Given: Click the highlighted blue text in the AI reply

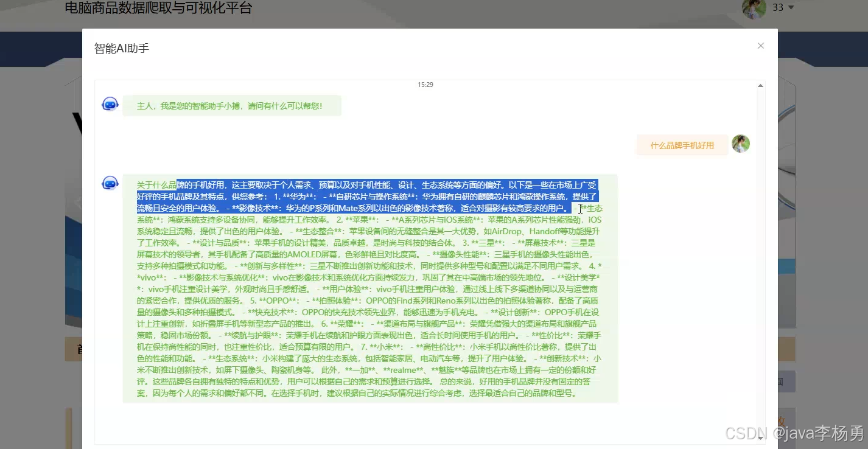Looking at the screenshot, I should coord(365,195).
